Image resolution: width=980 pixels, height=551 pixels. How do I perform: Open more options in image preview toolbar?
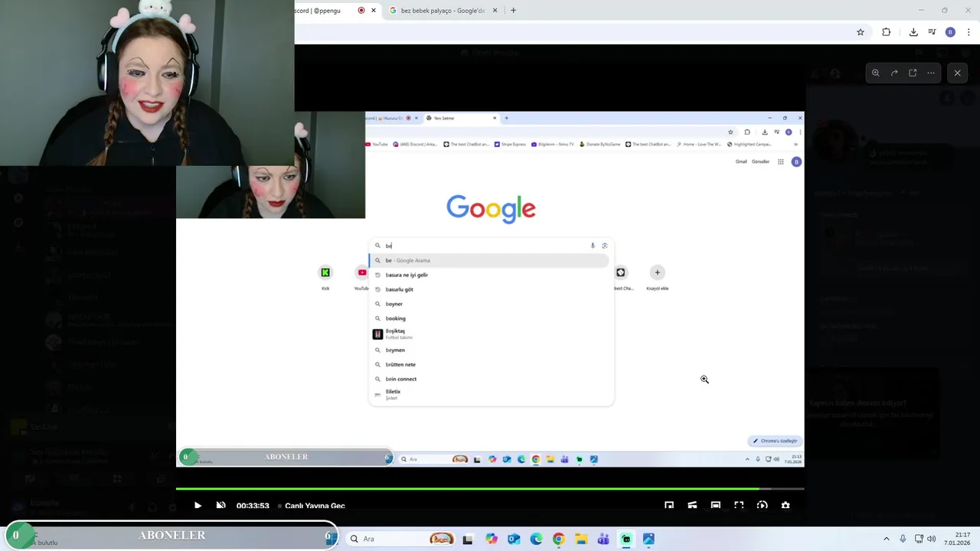click(x=931, y=73)
